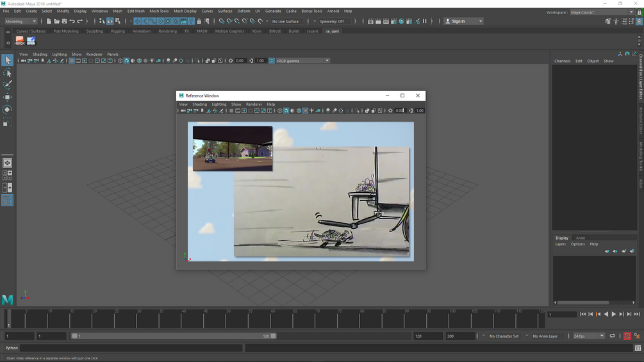Image resolution: width=644 pixels, height=362 pixels.
Task: Open the No Character Set dropdown arrow
Action: (483, 336)
